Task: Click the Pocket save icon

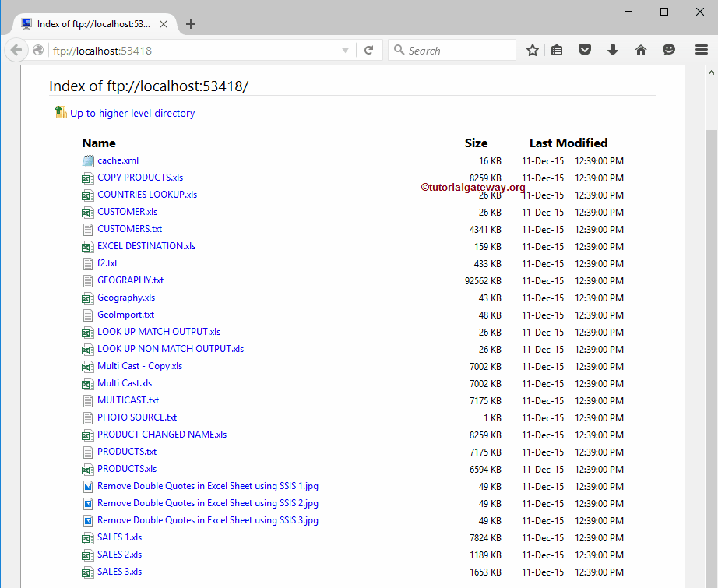Action: 585,51
